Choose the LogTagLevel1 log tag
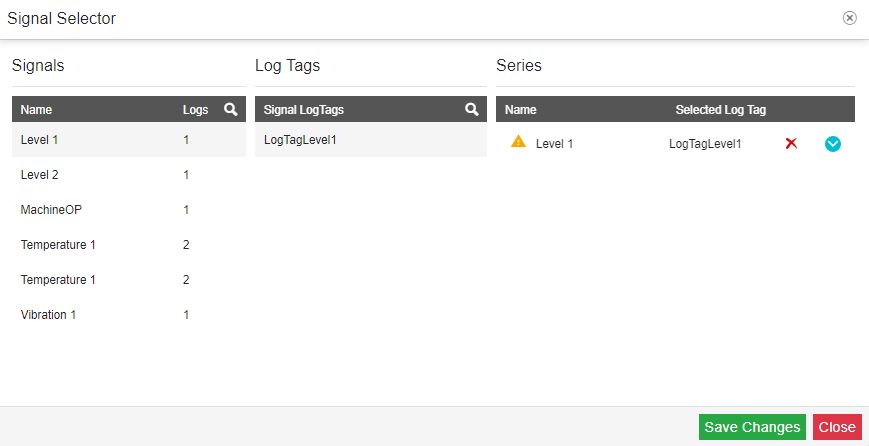The image size is (869, 446). 371,140
